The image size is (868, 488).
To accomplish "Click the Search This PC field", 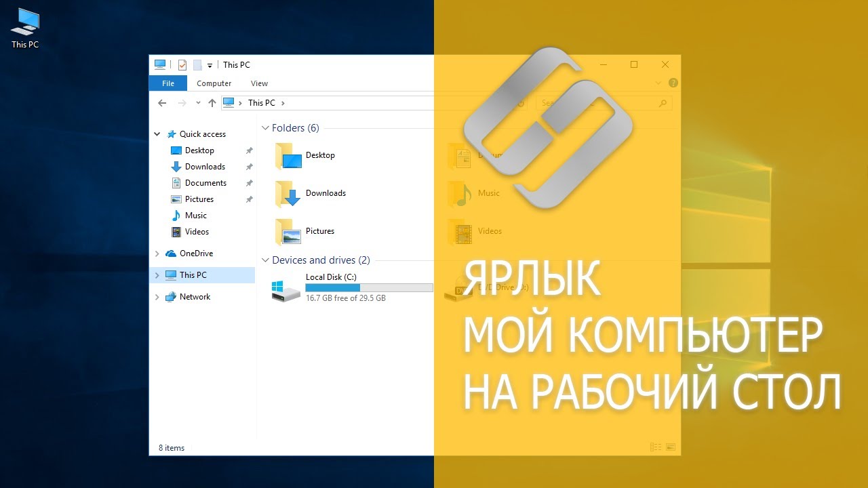I will pos(604,103).
